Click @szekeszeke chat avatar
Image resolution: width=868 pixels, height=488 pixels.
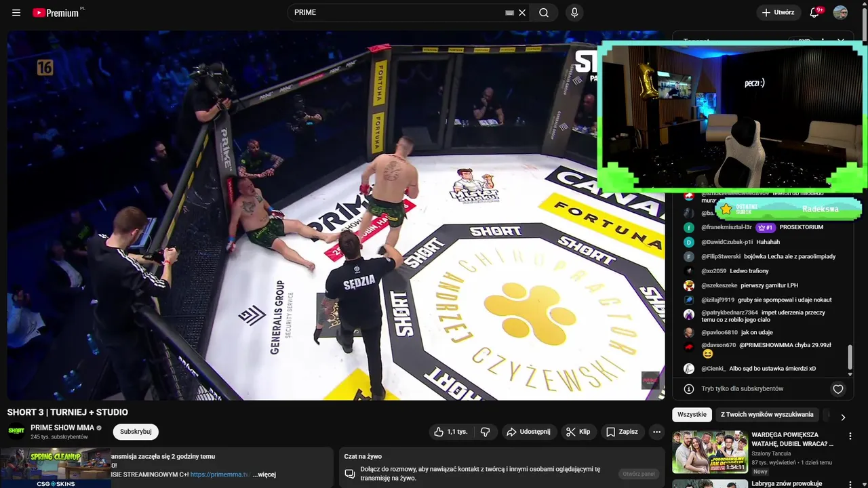tap(689, 286)
